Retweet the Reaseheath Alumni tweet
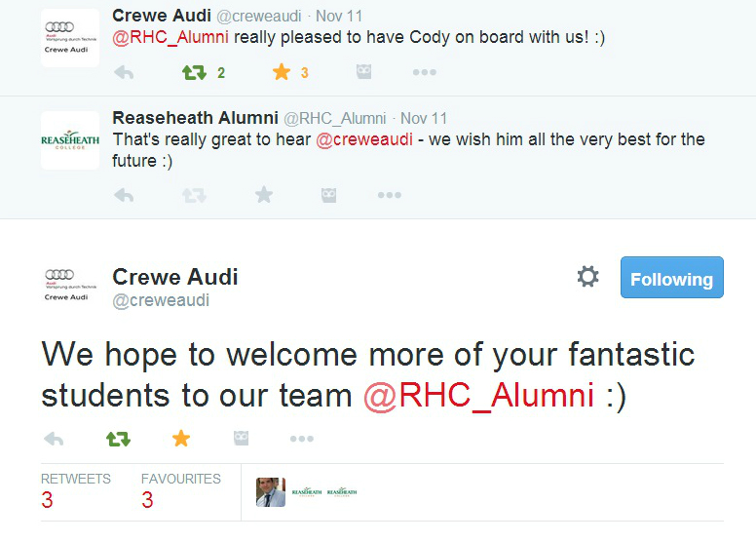Image resolution: width=756 pixels, height=542 pixels. click(195, 195)
